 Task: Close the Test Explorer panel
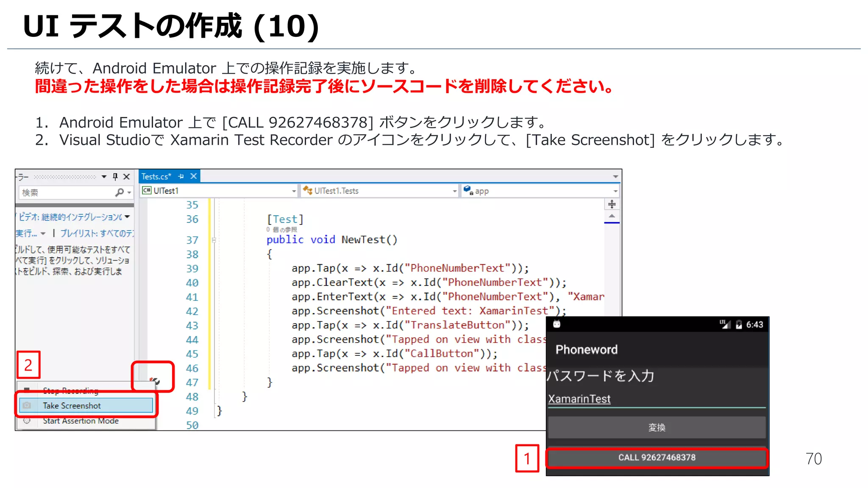click(126, 177)
